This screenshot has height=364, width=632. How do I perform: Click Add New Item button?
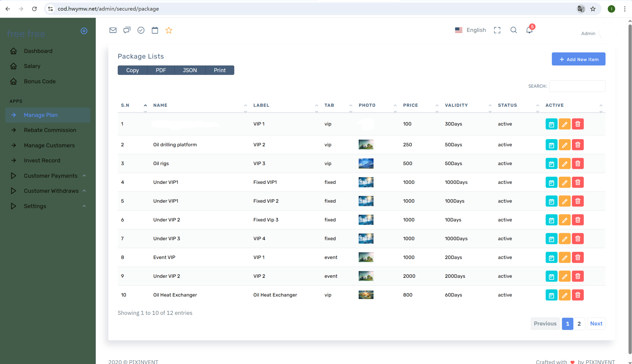(578, 59)
